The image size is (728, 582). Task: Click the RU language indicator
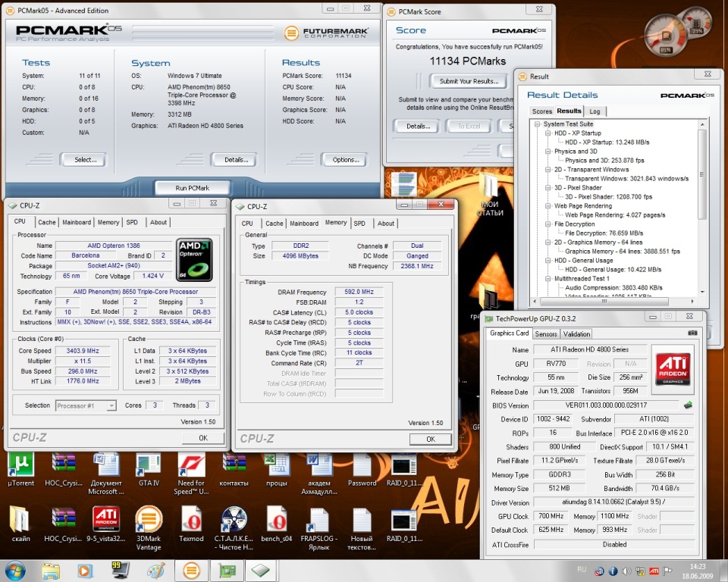(x=582, y=569)
